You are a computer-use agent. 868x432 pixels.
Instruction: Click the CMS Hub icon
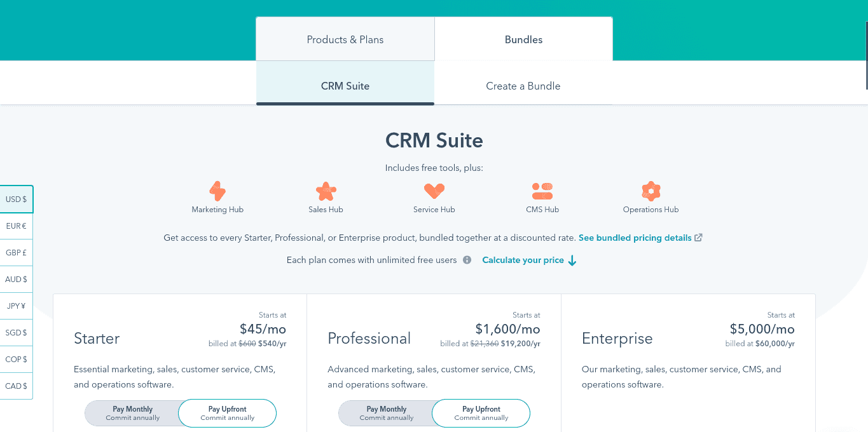[542, 191]
